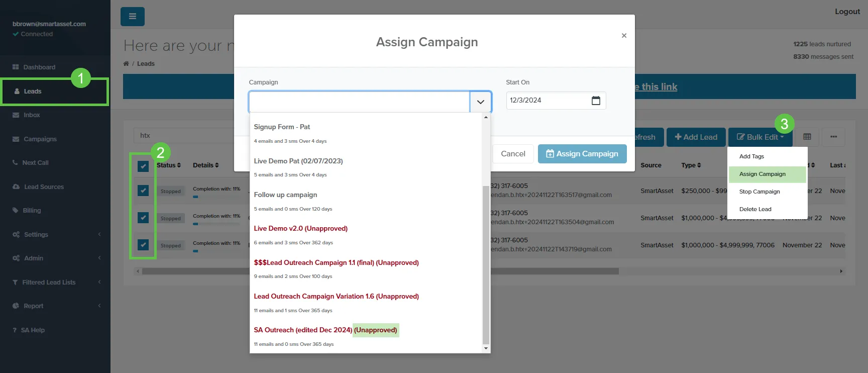The height and width of the screenshot is (373, 868).
Task: Click the Logout link
Action: pos(847,12)
